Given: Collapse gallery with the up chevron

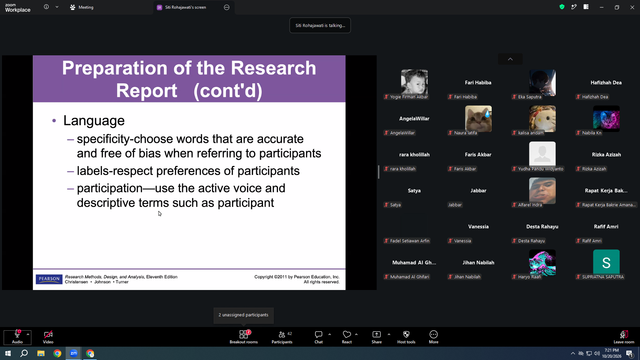Looking at the screenshot, I should pyautogui.click(x=510, y=59).
